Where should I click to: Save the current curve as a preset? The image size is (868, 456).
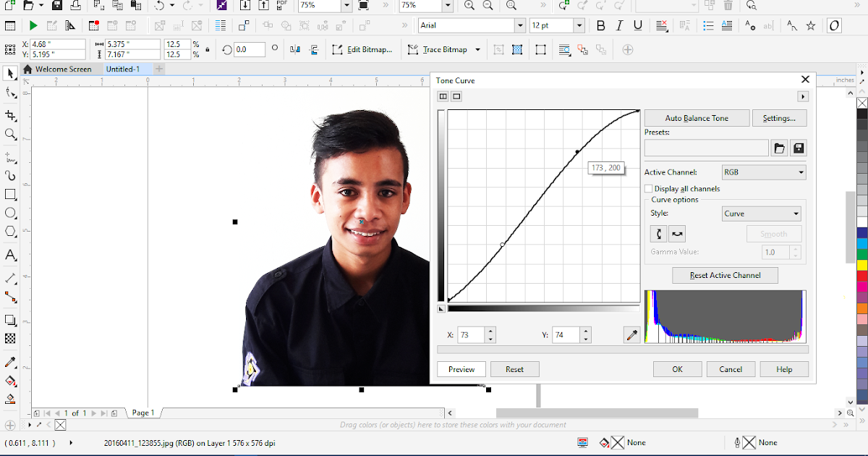click(799, 148)
